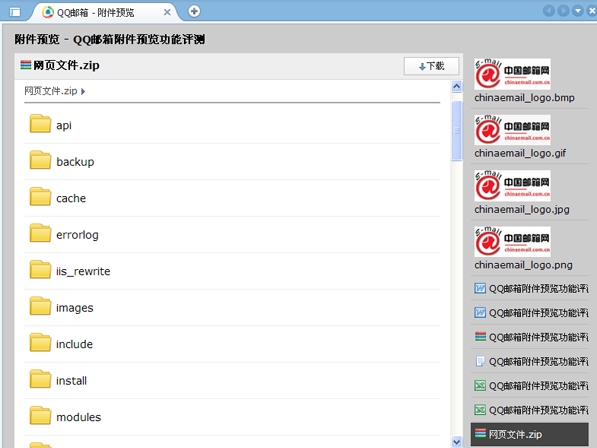Preview chinaemail_logo.png thumbnail

(512, 242)
